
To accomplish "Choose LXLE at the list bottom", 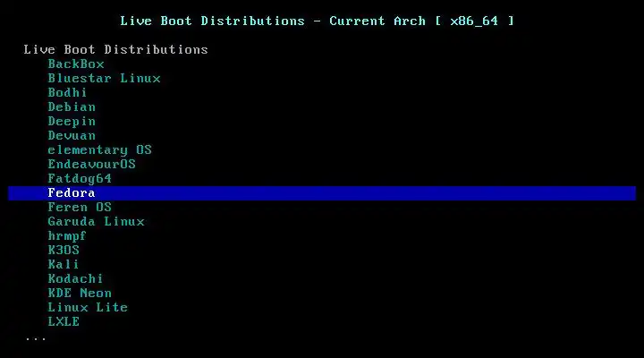I will click(x=64, y=322).
